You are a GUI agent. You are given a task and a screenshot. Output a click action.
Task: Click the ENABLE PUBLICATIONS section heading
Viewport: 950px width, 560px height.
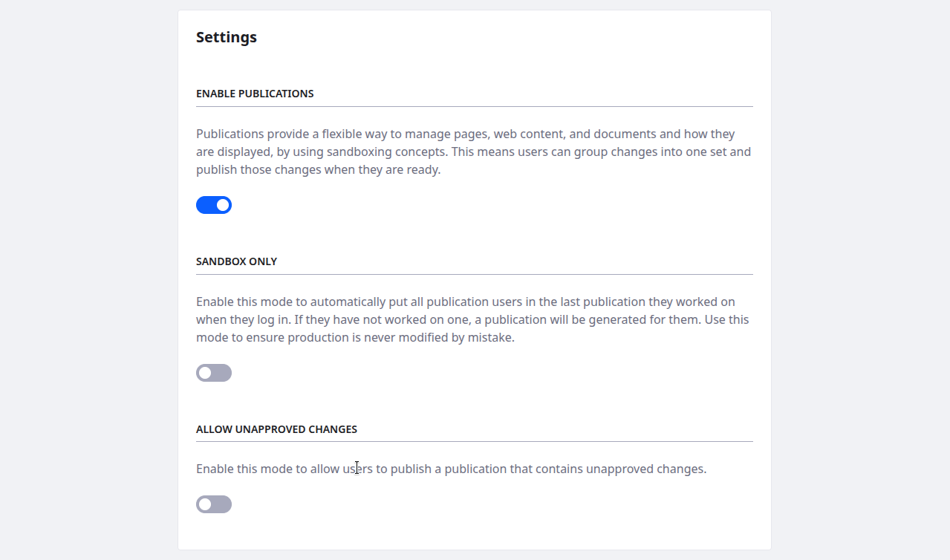click(255, 94)
